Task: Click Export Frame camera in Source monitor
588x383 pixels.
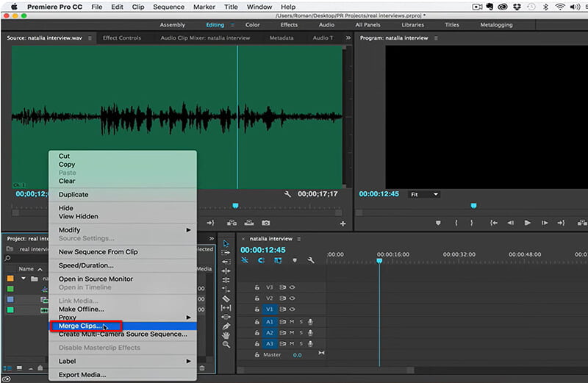Action: 266,223
